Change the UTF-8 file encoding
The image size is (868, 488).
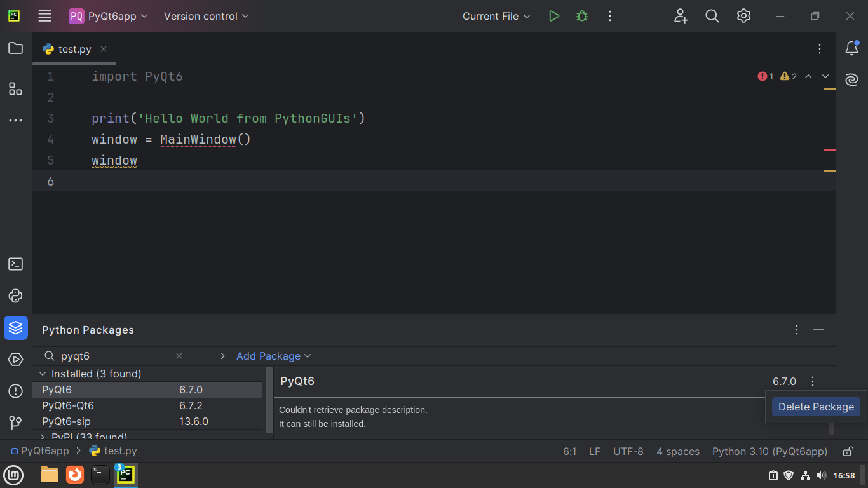(x=628, y=451)
